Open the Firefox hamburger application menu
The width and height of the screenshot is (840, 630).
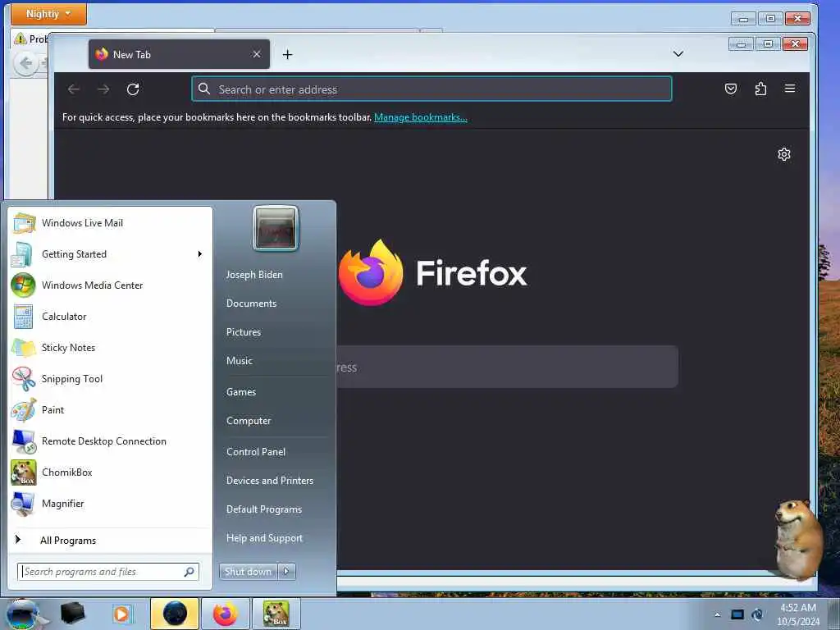790,89
